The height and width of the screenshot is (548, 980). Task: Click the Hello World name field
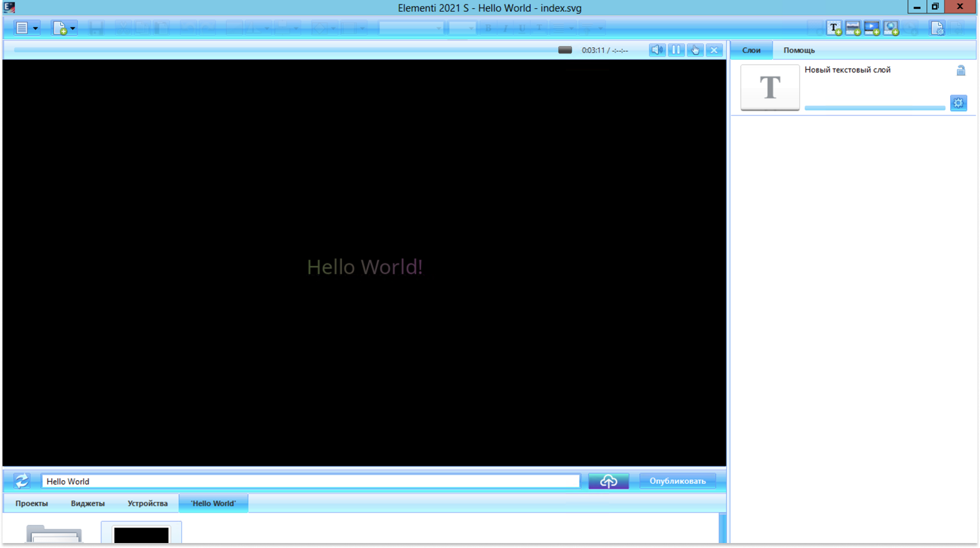(x=311, y=481)
